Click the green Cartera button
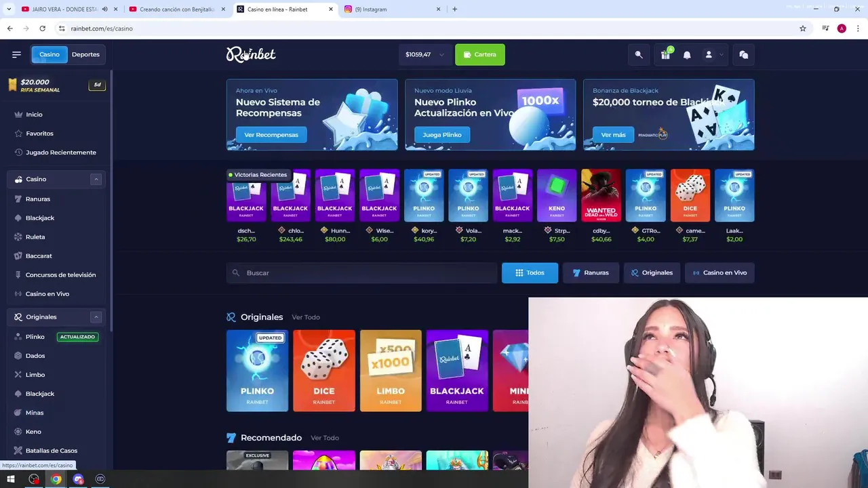 [x=480, y=54]
